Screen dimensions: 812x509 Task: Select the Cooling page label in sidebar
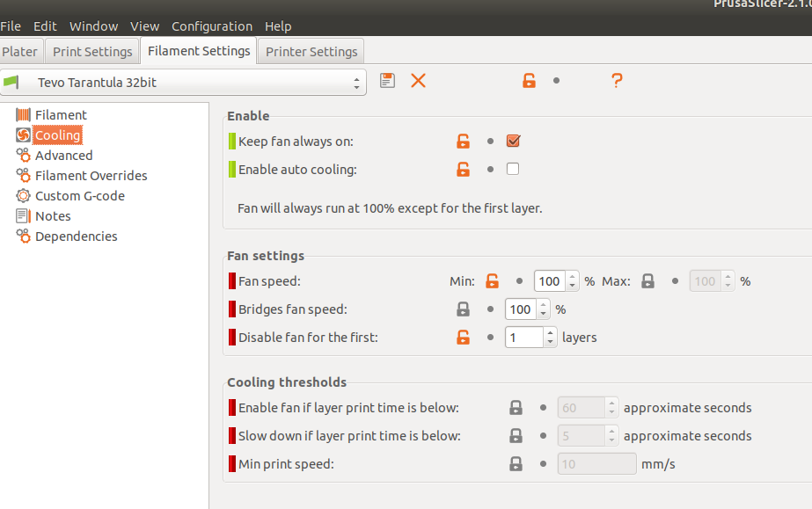pos(57,135)
